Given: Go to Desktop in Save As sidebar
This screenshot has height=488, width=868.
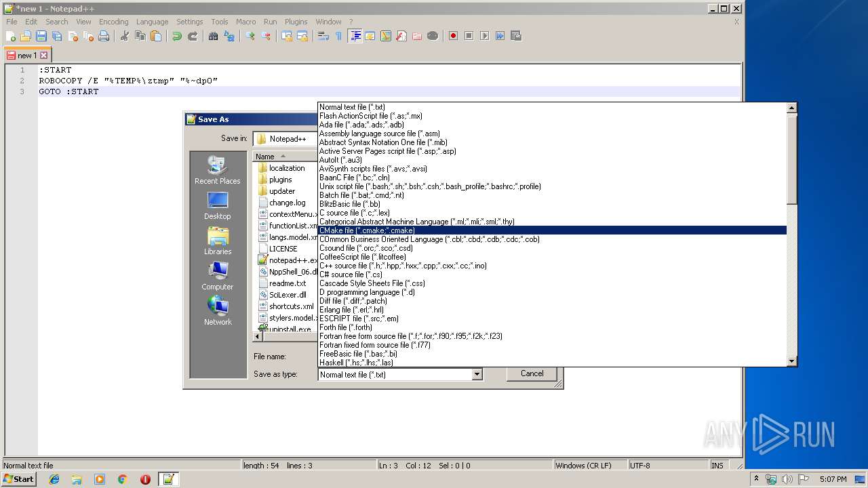Looking at the screenshot, I should click(x=217, y=206).
